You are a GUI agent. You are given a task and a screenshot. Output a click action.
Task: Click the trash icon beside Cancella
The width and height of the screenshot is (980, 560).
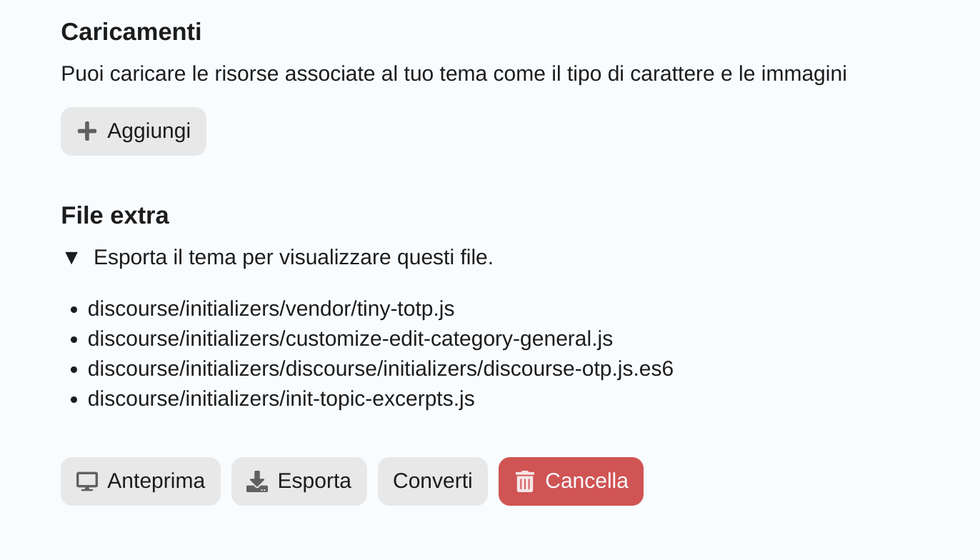[525, 481]
